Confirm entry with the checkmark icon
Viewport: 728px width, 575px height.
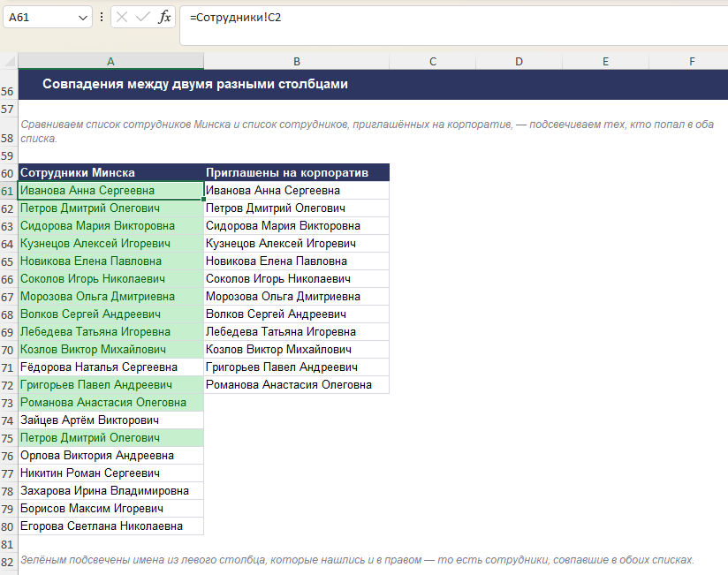[x=143, y=18]
